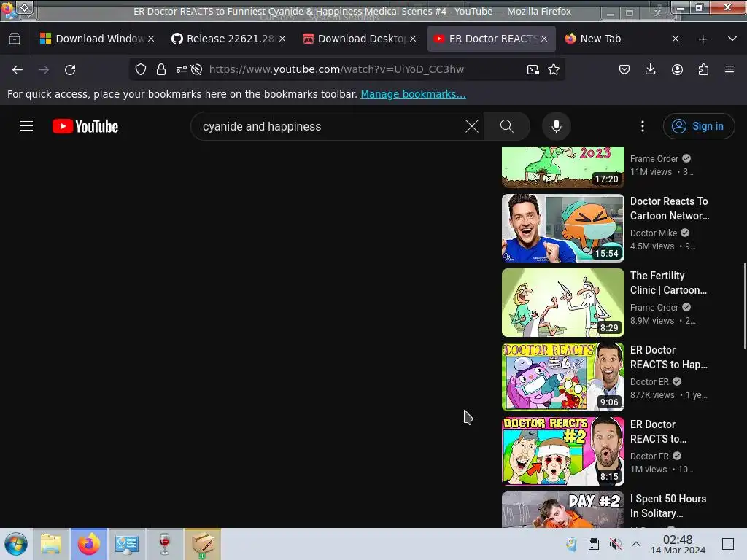The image size is (747, 560).
Task: Open Doctor Reacts #6 9:06 thumbnail
Action: [x=562, y=377]
